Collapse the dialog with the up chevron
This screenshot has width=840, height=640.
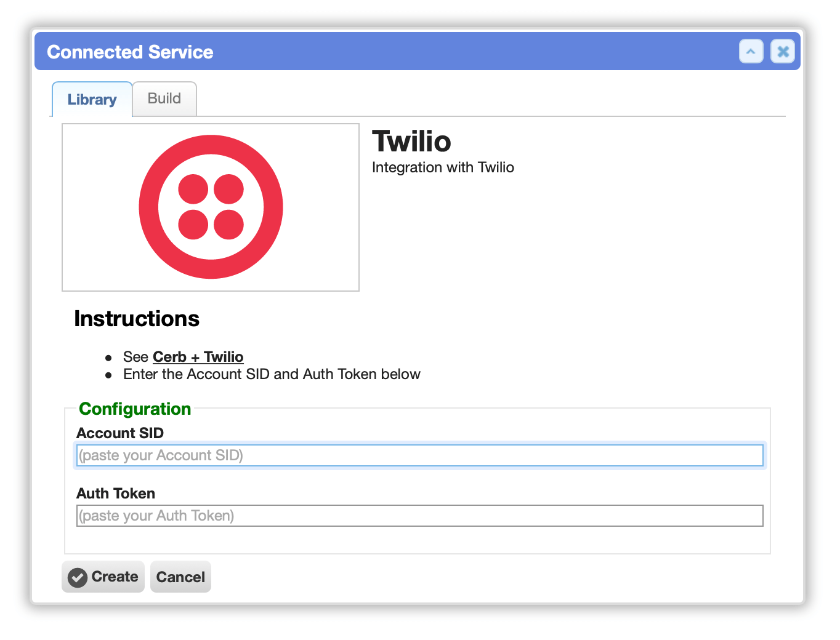point(751,52)
